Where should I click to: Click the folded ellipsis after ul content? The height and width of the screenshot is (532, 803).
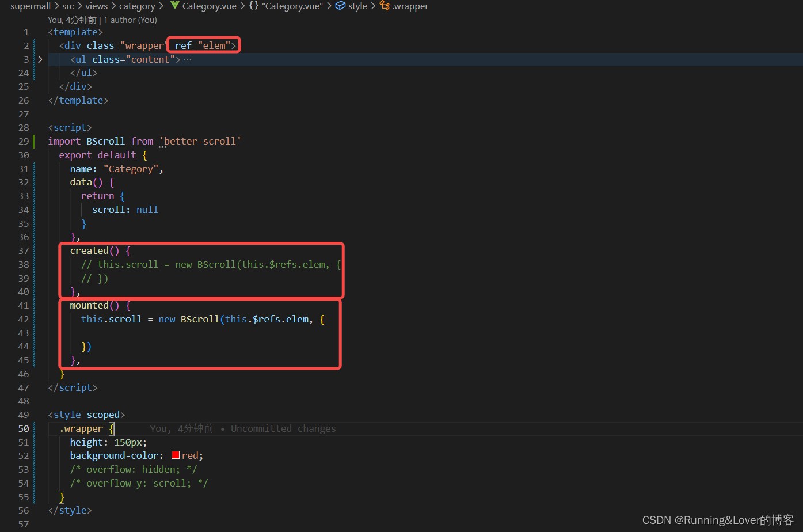(x=188, y=59)
